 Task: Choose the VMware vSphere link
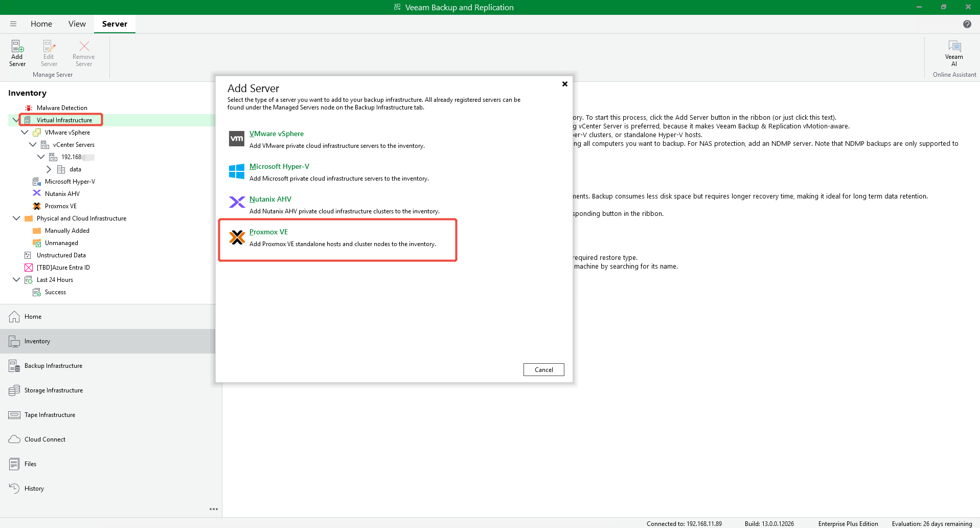[277, 134]
